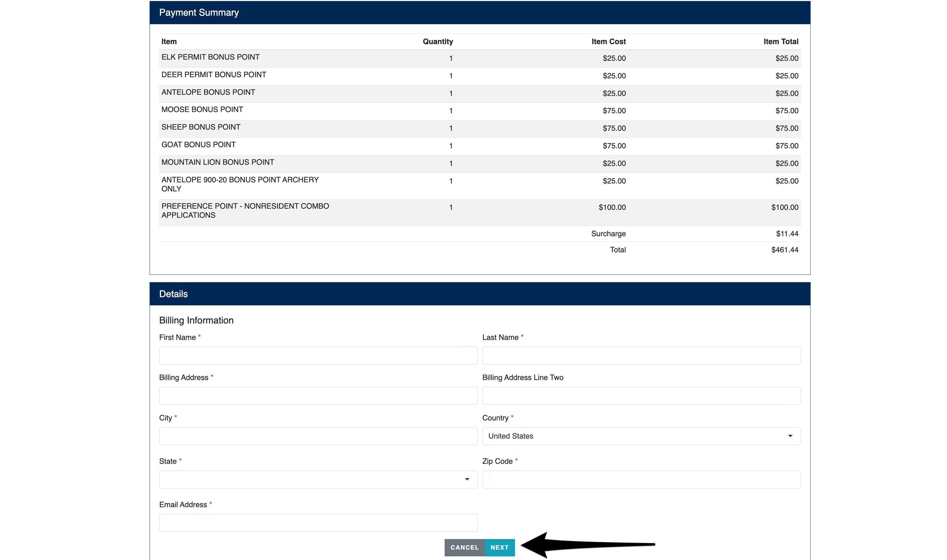
Task: Click the First Name input field
Action: tap(318, 355)
